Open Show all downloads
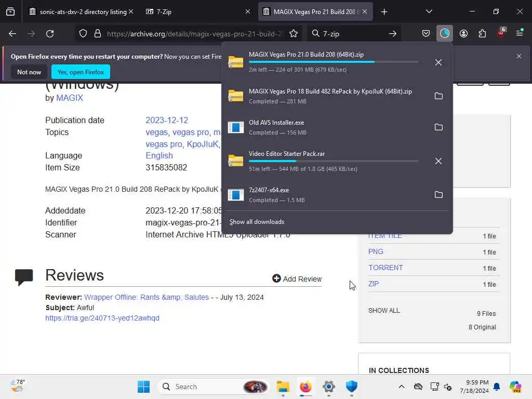532x399 pixels. point(257,222)
